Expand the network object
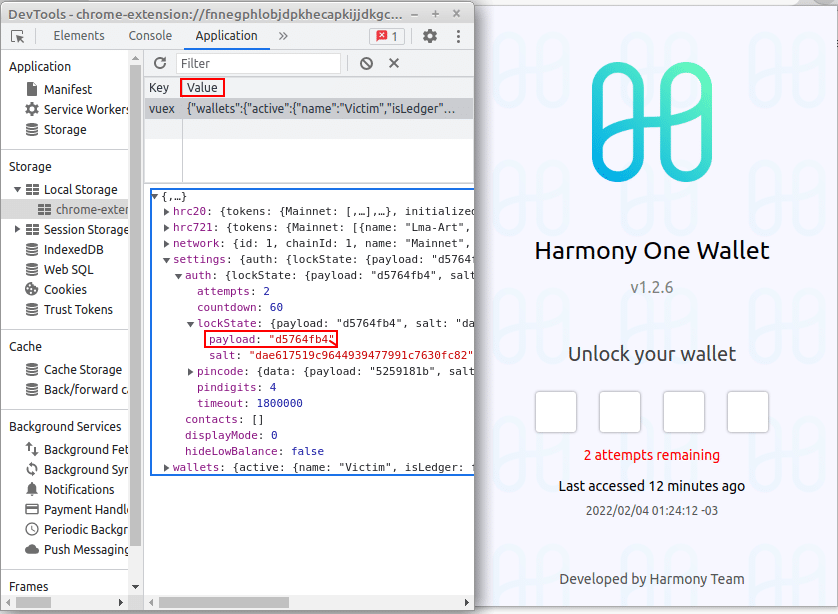Viewport: 838px width, 614px height. coord(167,244)
